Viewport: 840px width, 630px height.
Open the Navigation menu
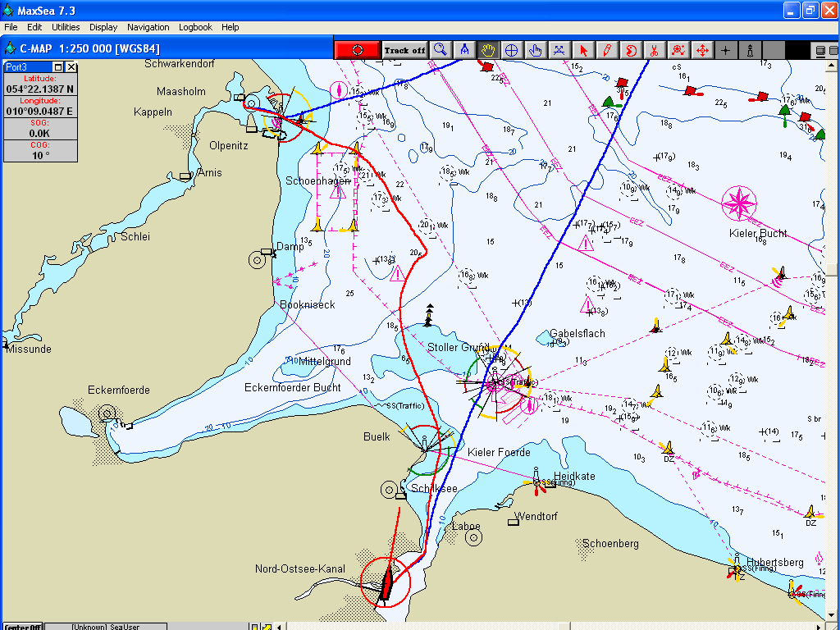pos(148,27)
